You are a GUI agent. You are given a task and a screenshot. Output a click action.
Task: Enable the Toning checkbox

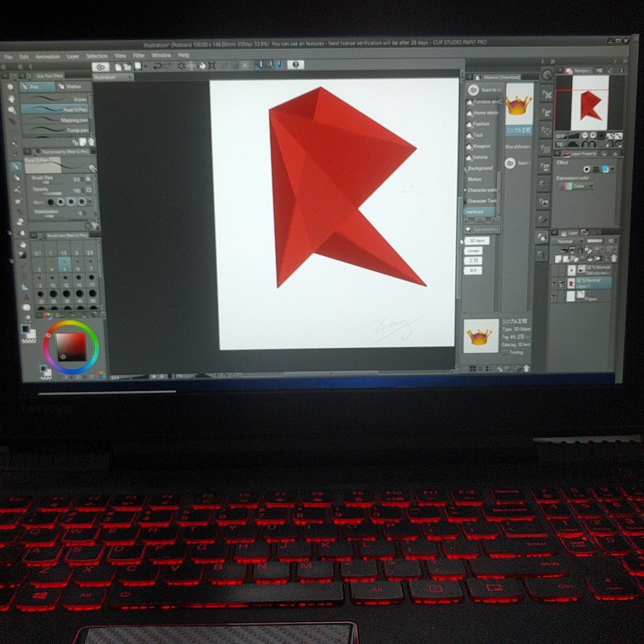pos(505,352)
